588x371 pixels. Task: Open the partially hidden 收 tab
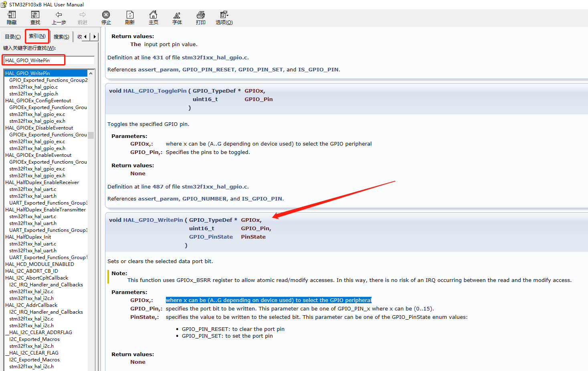[79, 37]
